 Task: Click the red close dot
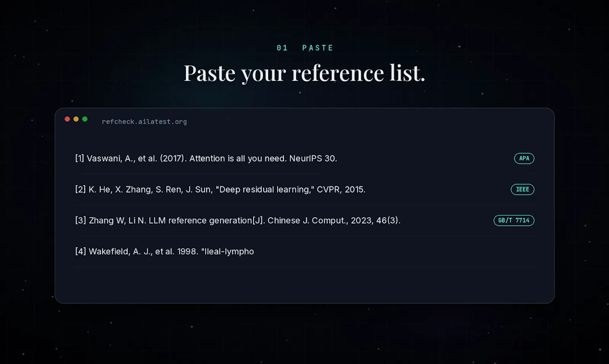click(67, 119)
